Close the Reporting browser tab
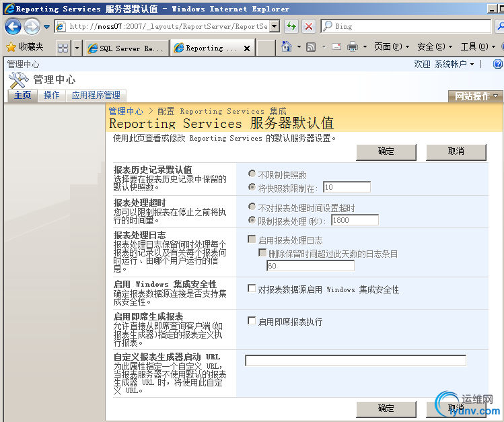Image resolution: width=504 pixels, height=422 pixels. 247,48
